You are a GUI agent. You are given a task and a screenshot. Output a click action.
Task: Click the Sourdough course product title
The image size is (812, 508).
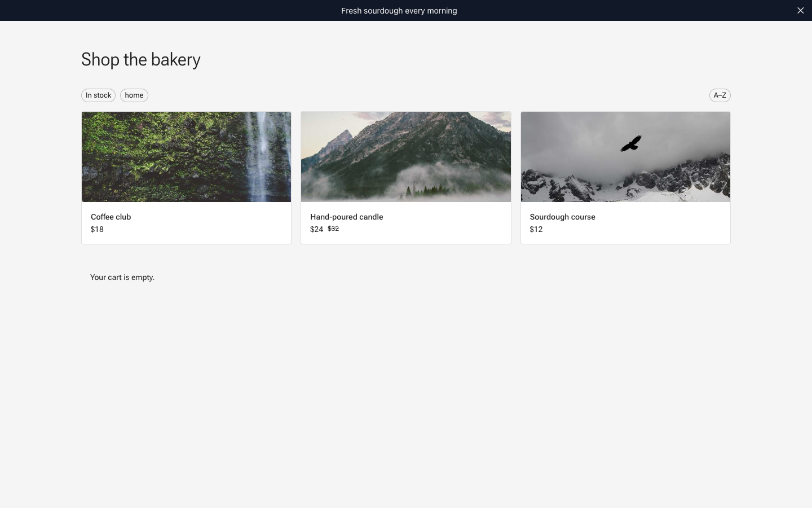pos(562,217)
